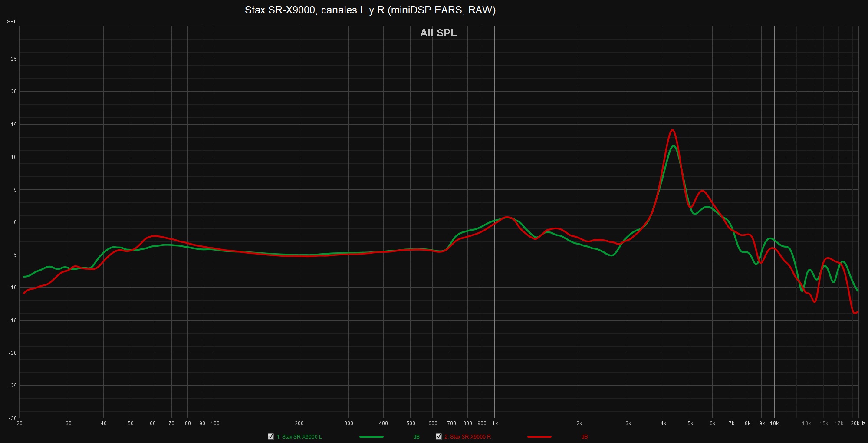Click the graph title 'Stax SR-X9000, canales L y R'
Viewport: 868px width, 443px height.
pyautogui.click(x=370, y=10)
